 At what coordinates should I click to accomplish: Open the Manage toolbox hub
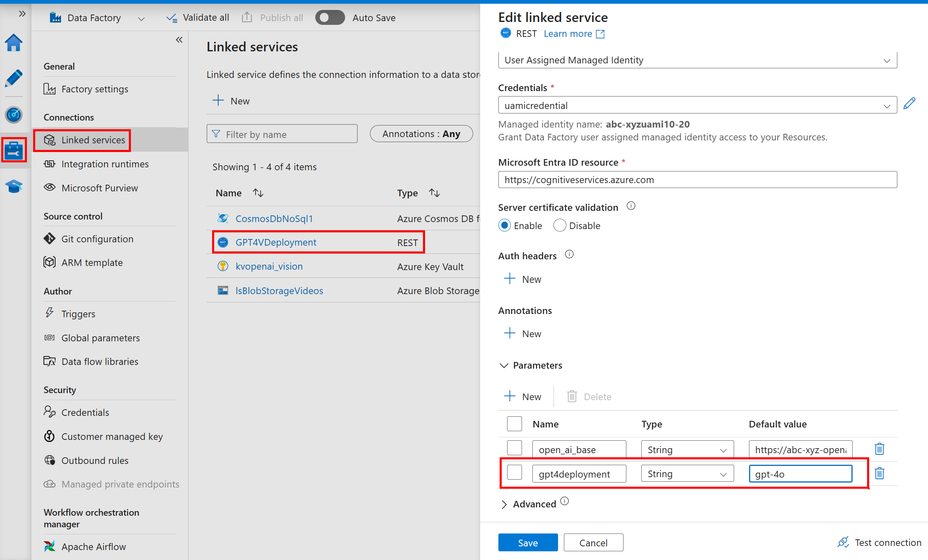pos(14,150)
